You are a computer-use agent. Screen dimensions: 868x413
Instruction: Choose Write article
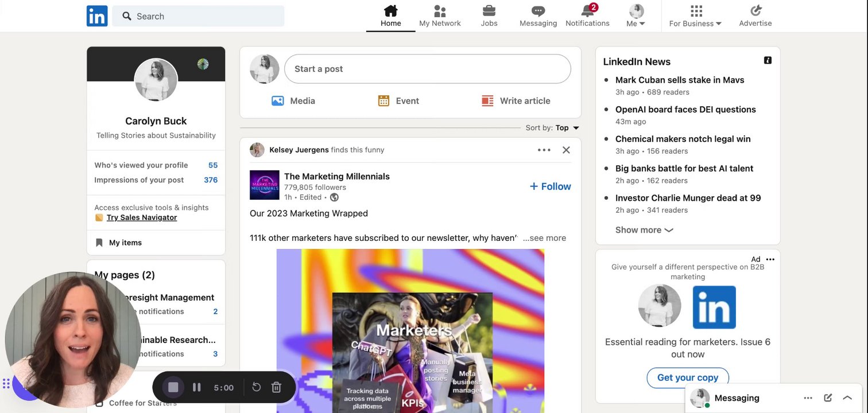click(516, 101)
